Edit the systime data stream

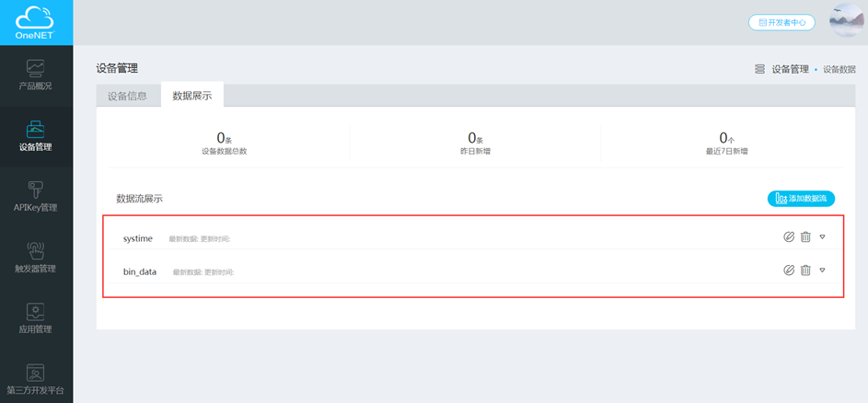pyautogui.click(x=789, y=237)
